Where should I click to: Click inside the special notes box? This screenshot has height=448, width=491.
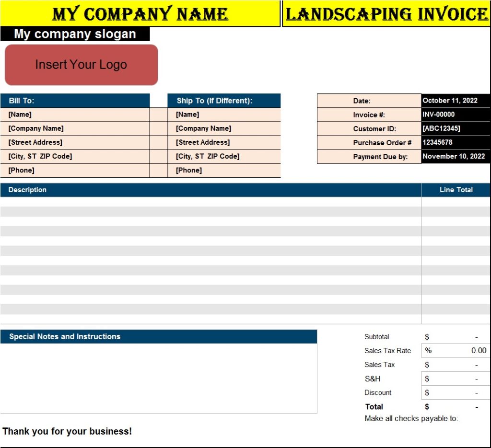point(159,378)
